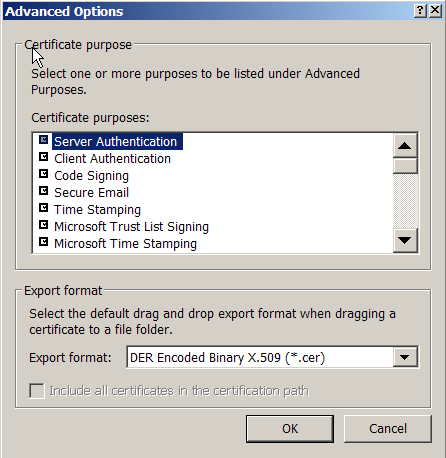The width and height of the screenshot is (446, 458).
Task: Select the Code Signing list entry
Action: coord(91,176)
